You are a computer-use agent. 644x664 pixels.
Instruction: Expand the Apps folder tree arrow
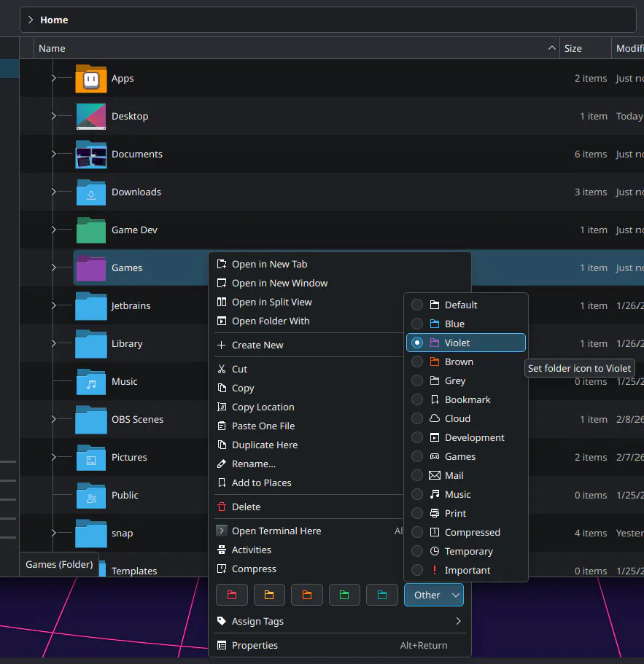point(53,78)
